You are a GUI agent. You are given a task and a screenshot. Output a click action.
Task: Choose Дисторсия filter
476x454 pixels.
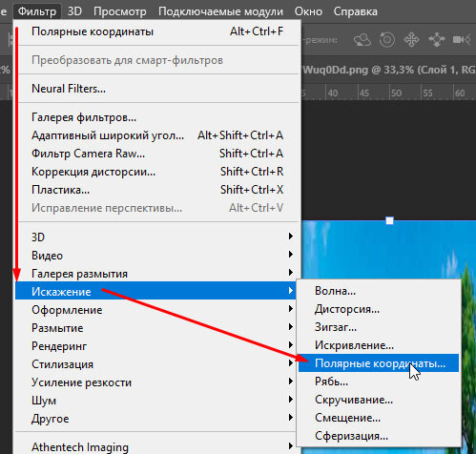click(379, 309)
